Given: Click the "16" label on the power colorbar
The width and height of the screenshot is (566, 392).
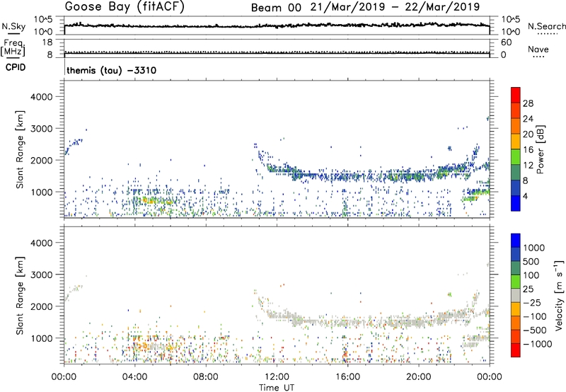Looking at the screenshot, I should tap(528, 150).
